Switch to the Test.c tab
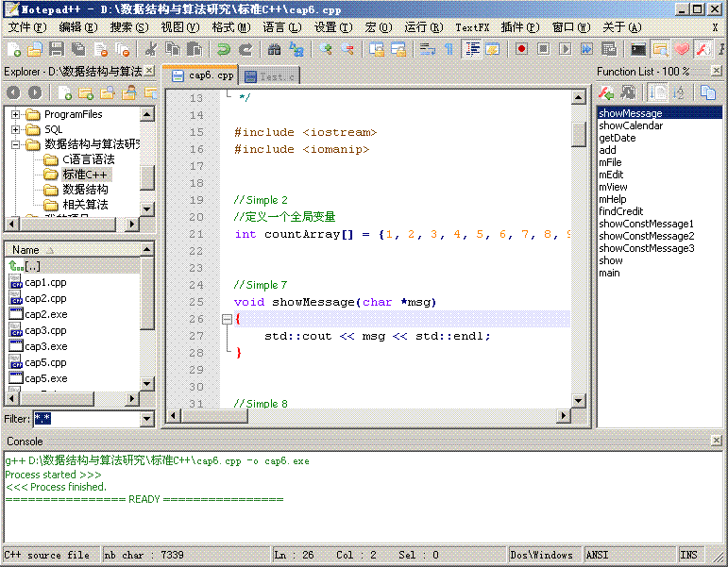The width and height of the screenshot is (728, 567). (x=270, y=76)
